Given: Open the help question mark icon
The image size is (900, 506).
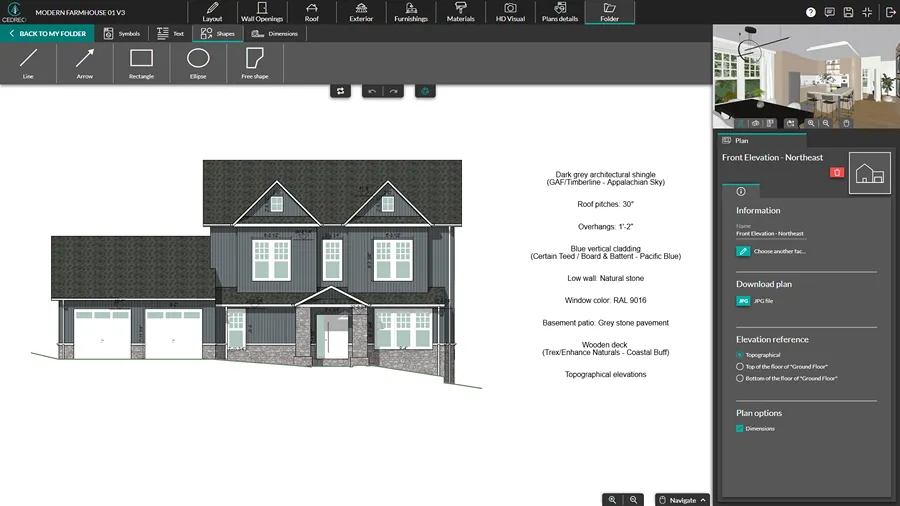Looking at the screenshot, I should (810, 12).
